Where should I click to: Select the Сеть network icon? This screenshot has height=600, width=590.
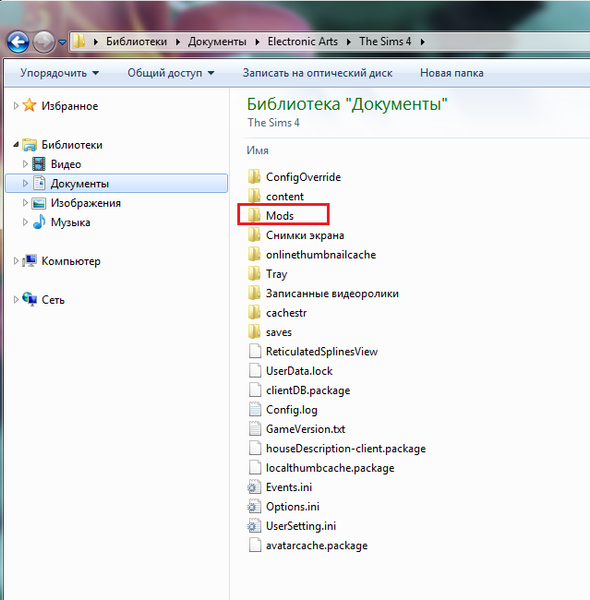pos(29,299)
